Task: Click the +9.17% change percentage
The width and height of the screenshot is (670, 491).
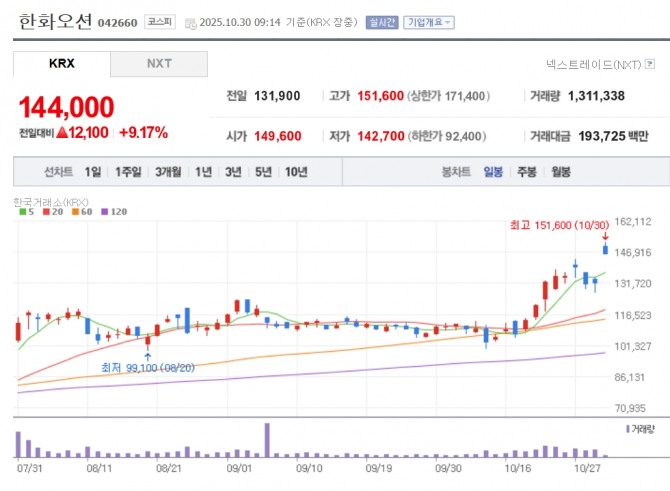Action: coord(143,133)
